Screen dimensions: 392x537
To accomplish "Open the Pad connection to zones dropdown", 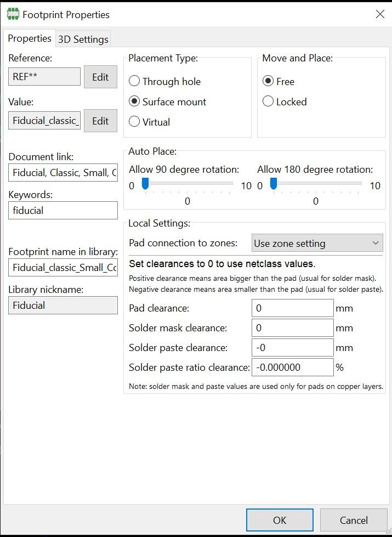I will pos(317,243).
